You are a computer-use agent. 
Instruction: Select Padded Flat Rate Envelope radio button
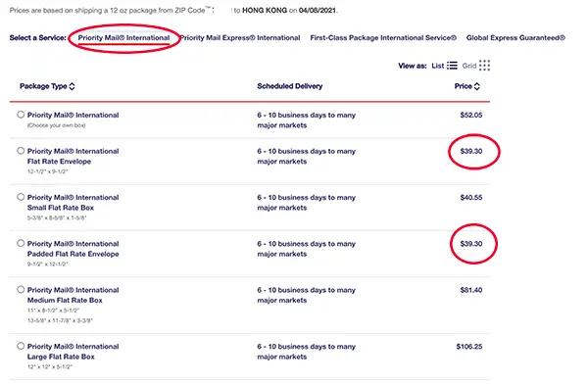21,243
